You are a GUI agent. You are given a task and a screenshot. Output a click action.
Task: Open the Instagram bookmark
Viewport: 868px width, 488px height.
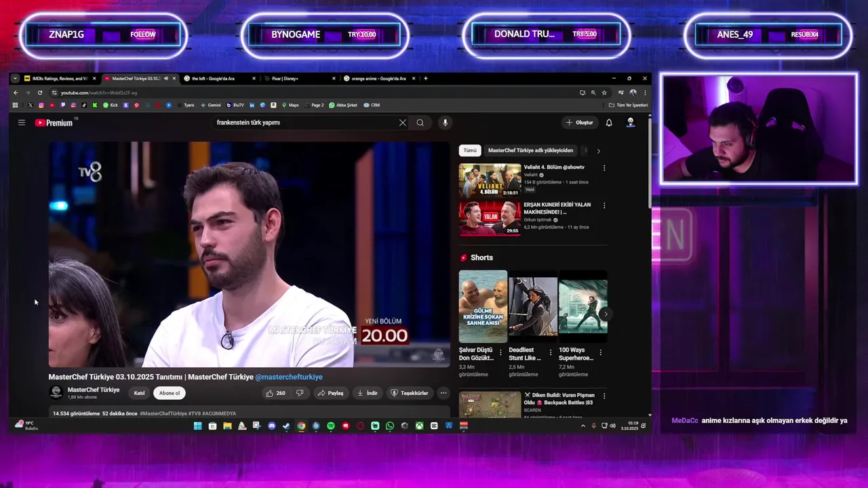coord(41,105)
